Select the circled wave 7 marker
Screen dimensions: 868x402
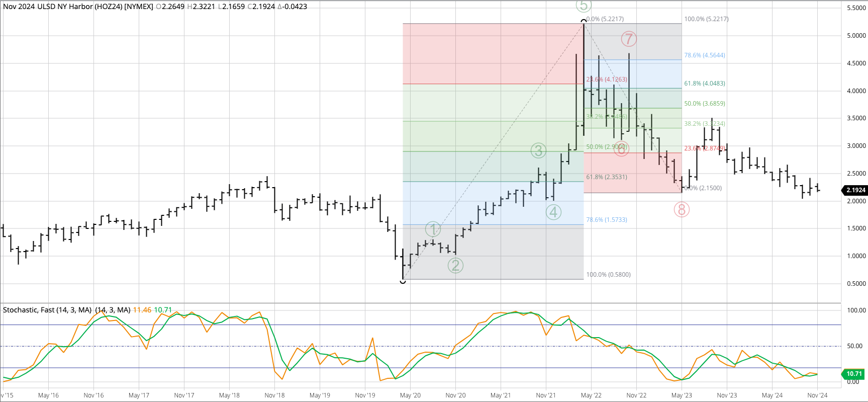click(628, 39)
